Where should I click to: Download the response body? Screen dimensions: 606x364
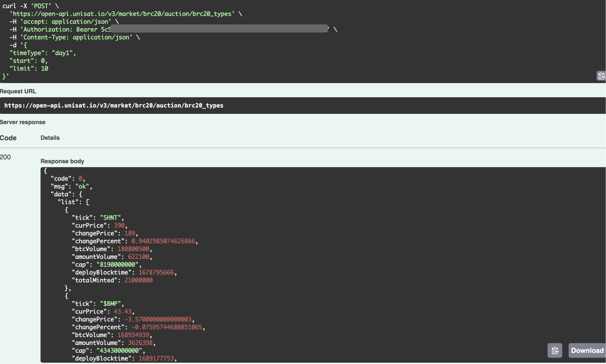pos(587,350)
